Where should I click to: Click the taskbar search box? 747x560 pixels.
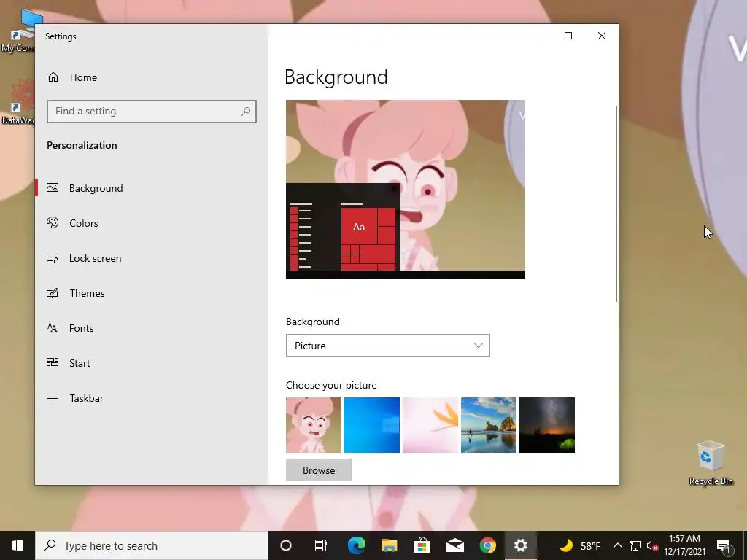pyautogui.click(x=152, y=545)
